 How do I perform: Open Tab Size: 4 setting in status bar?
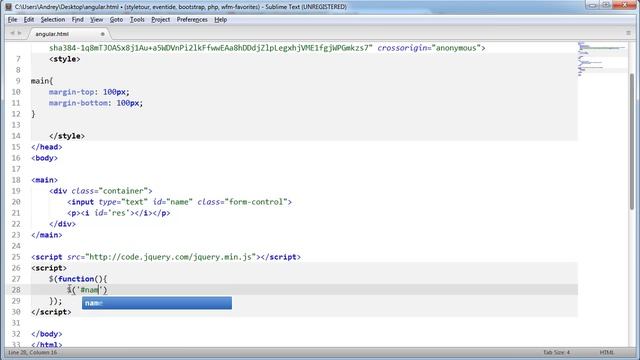click(556, 352)
